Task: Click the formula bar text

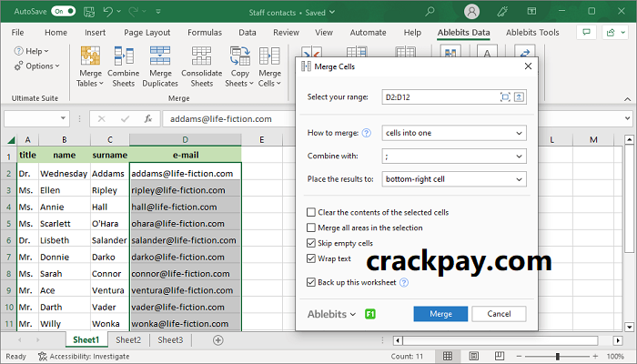Action: 220,119
